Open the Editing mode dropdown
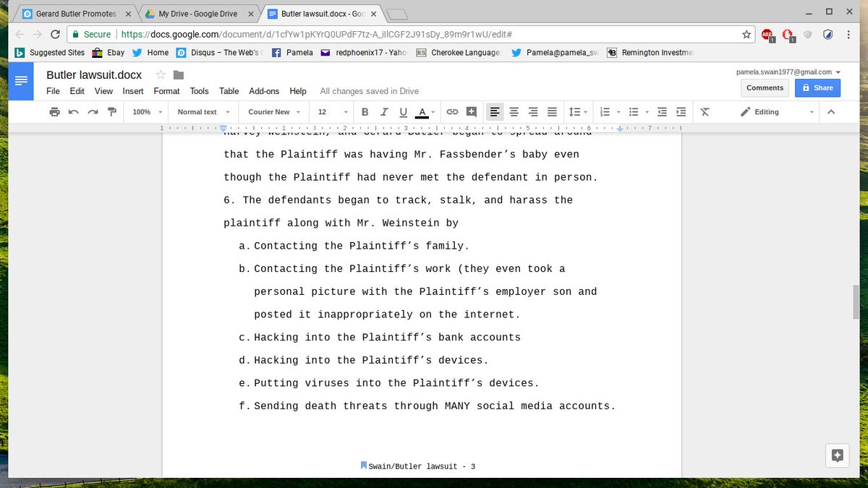The image size is (868, 488). [777, 112]
